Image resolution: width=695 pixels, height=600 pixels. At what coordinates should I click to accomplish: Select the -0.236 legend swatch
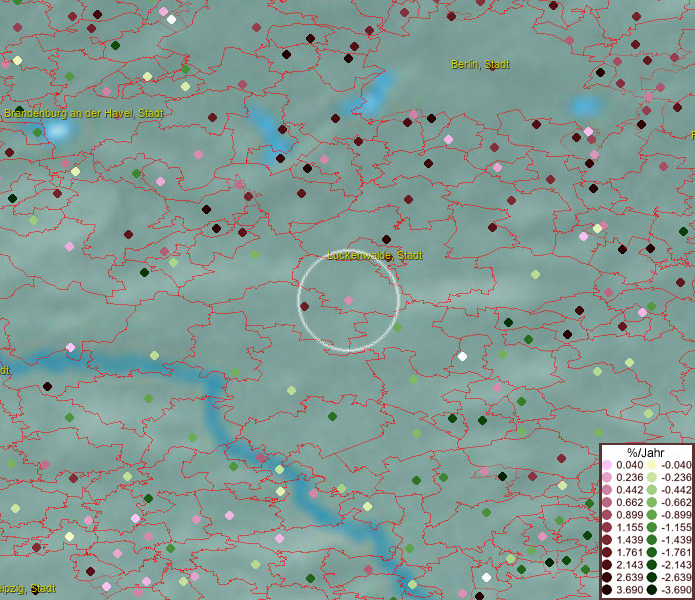point(652,477)
